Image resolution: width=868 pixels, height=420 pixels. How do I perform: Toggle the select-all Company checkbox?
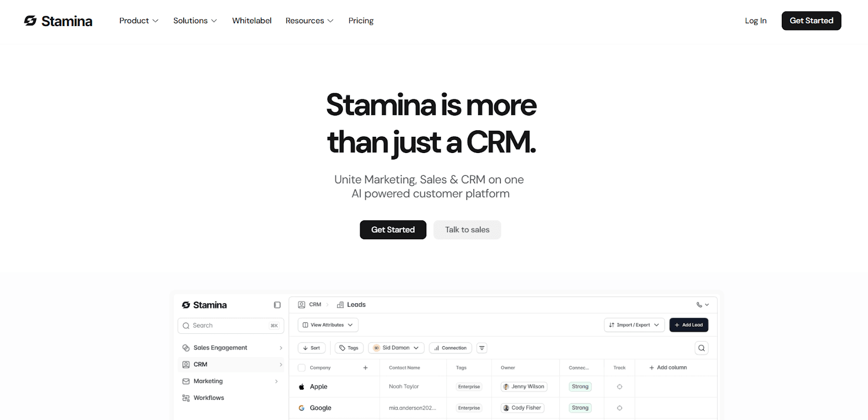(302, 368)
